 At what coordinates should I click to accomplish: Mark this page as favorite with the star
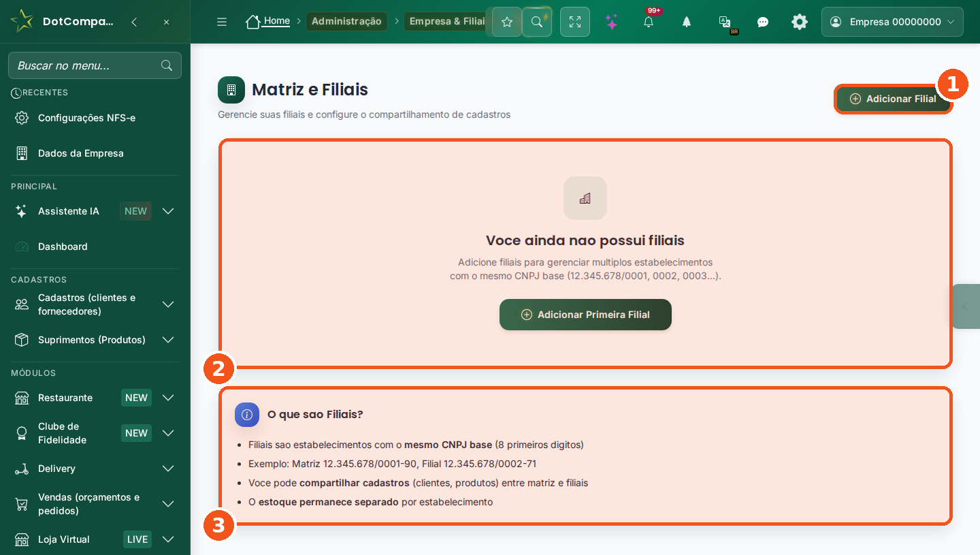coord(507,22)
